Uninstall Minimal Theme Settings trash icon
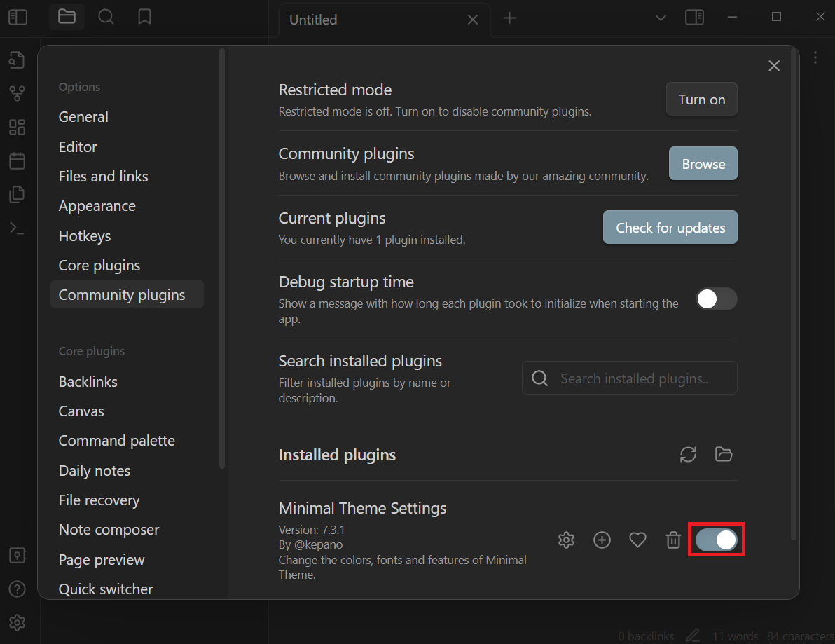This screenshot has width=835, height=644. pos(673,540)
